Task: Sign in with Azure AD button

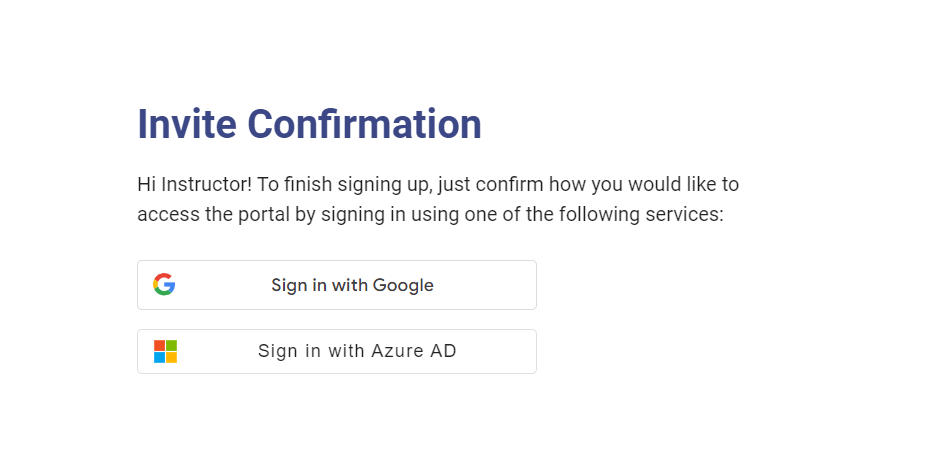Action: tap(337, 351)
